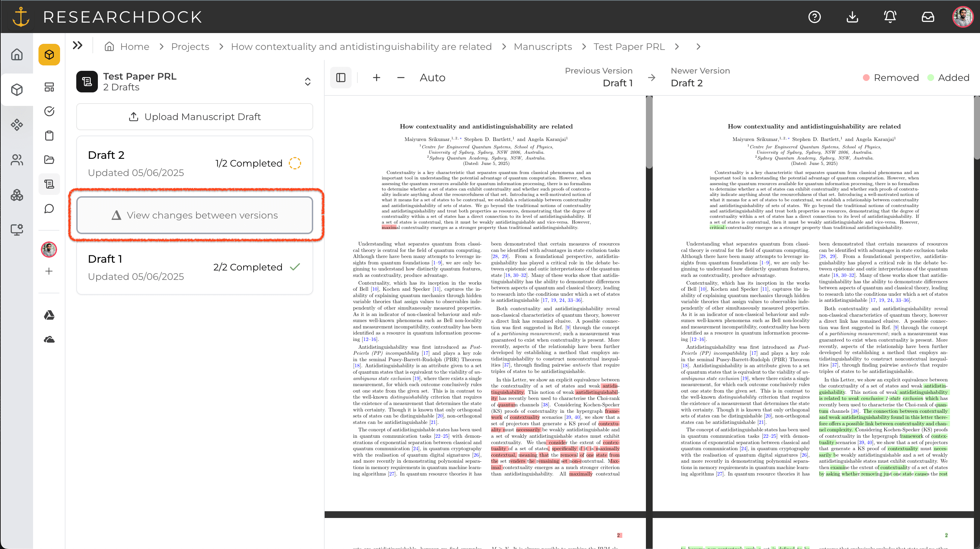
Task: Open the Draft 1 card
Action: pyautogui.click(x=195, y=267)
